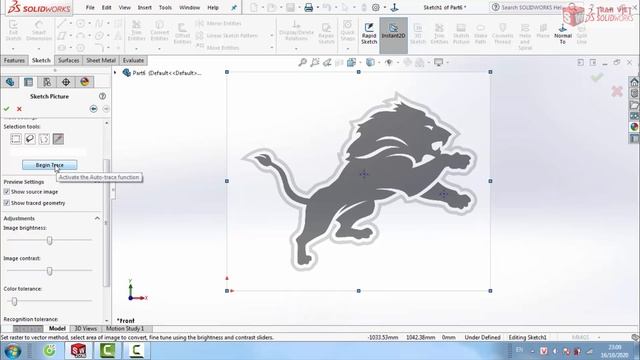Toggle Show traced geometry checkbox
This screenshot has height=360, width=640.
click(7, 203)
